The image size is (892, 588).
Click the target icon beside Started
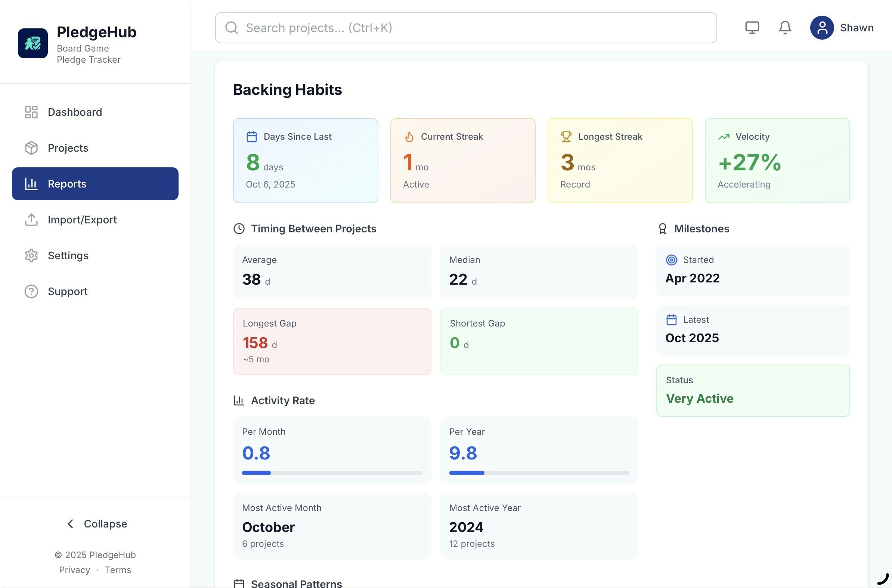click(x=671, y=260)
